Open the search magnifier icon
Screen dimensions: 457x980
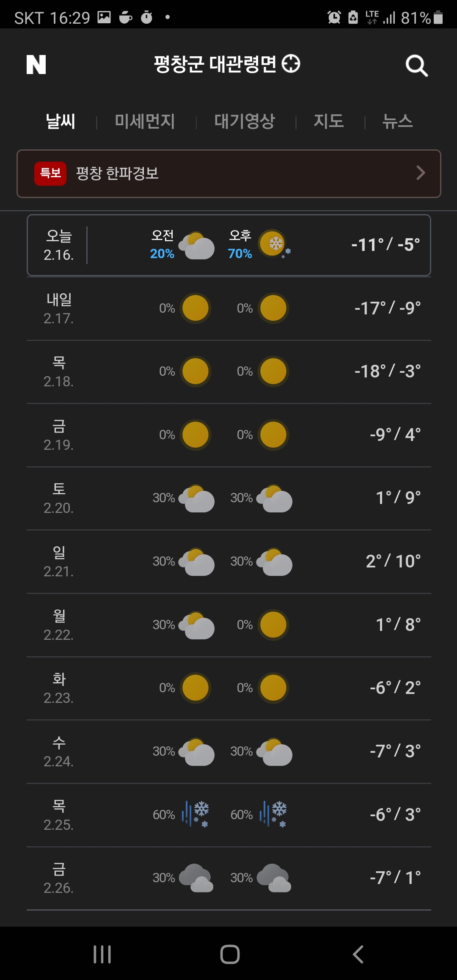pyautogui.click(x=416, y=66)
